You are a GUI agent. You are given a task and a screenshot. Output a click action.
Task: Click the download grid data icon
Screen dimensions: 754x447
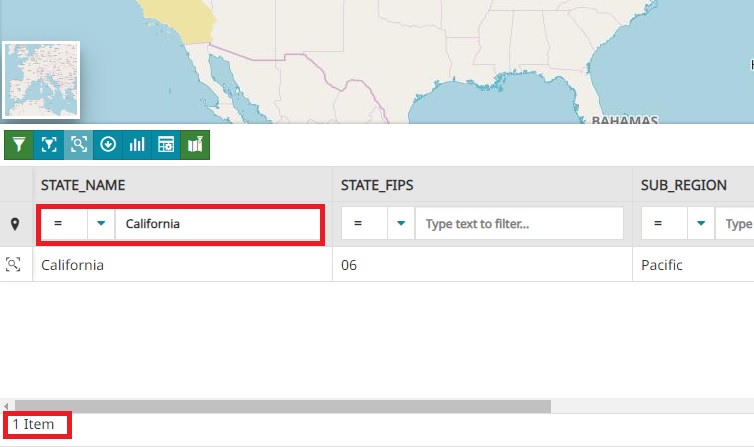tap(108, 145)
